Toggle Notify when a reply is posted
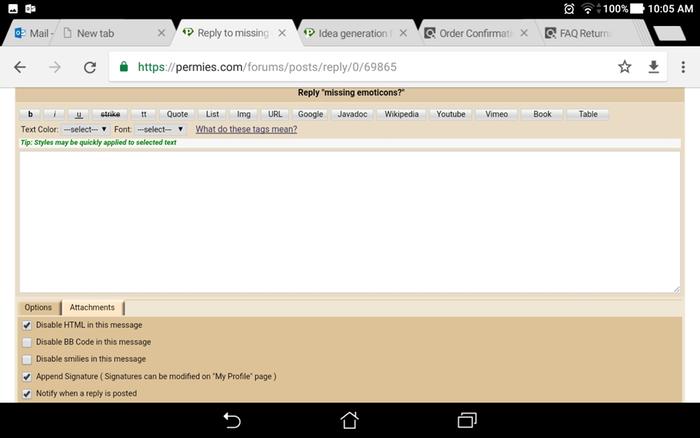The height and width of the screenshot is (438, 700). [x=27, y=393]
